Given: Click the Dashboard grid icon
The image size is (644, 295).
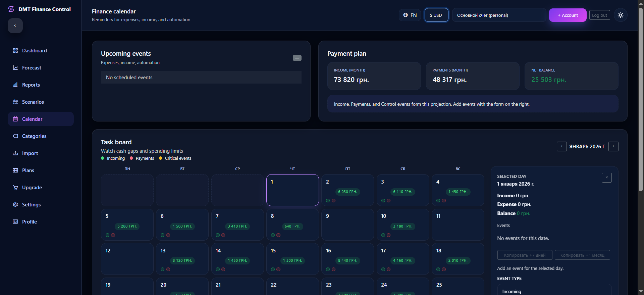Looking at the screenshot, I should click(x=15, y=50).
